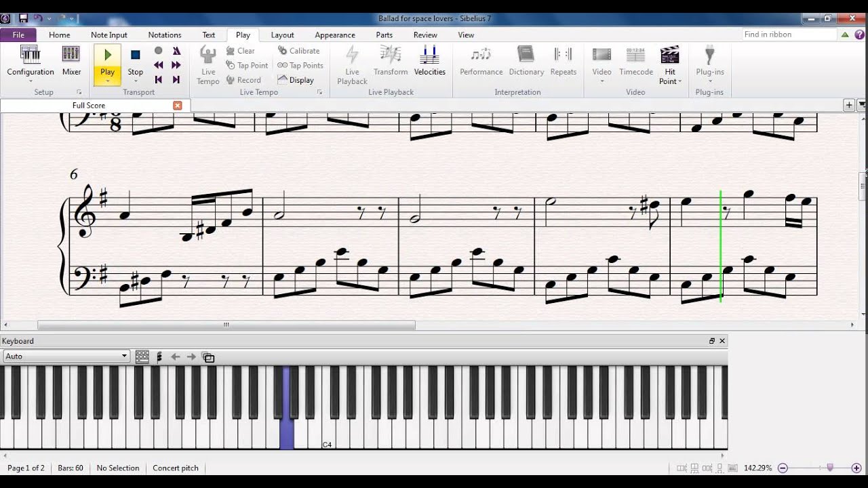Click the Calibrate button
The height and width of the screenshot is (488, 868).
pyautogui.click(x=298, y=51)
